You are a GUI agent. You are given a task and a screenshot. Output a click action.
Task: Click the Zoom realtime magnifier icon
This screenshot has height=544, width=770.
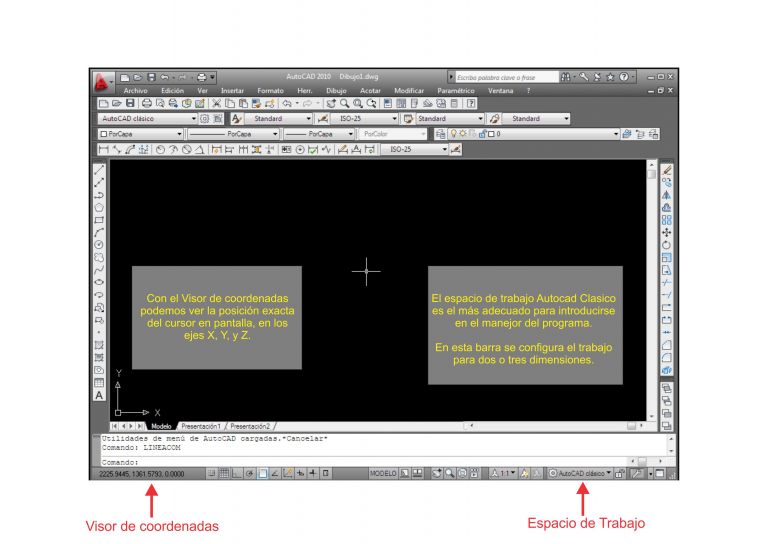coord(345,103)
